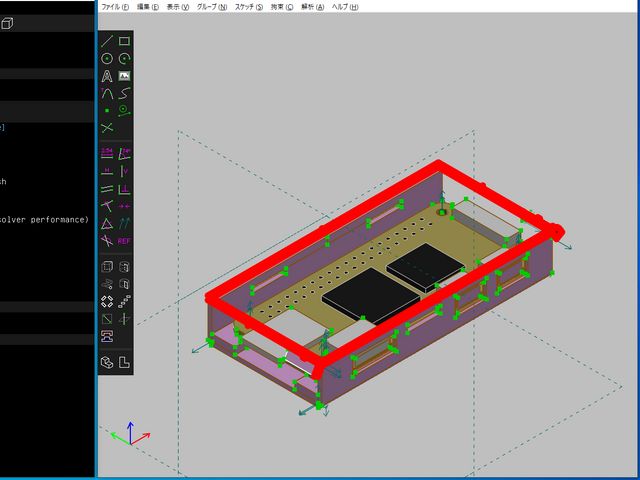Click the nearest isometric view icon

(x=107, y=361)
